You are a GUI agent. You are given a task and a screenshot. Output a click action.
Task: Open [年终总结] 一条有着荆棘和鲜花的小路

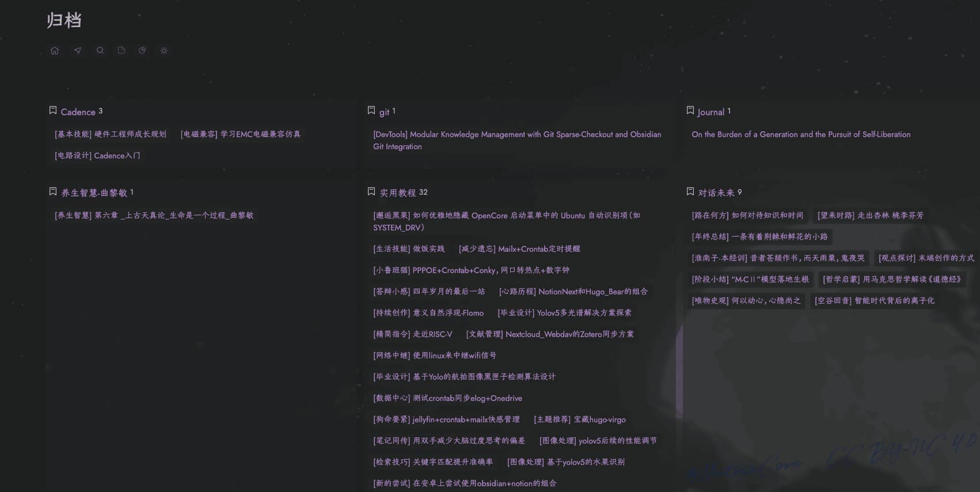click(759, 237)
